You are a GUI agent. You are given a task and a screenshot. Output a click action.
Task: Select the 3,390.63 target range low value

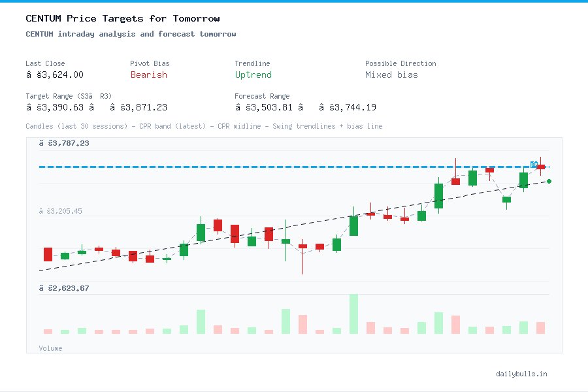coord(55,107)
